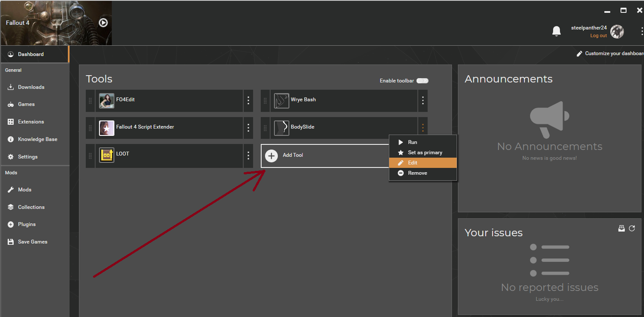Choose Run from the context menu
Screen dimensions: 644x317
[423, 142]
